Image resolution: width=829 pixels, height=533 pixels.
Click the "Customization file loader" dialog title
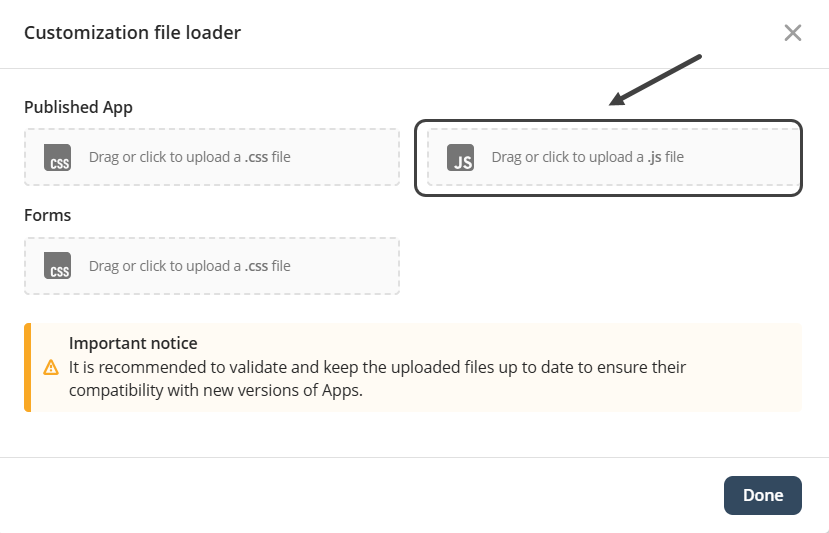coord(132,33)
